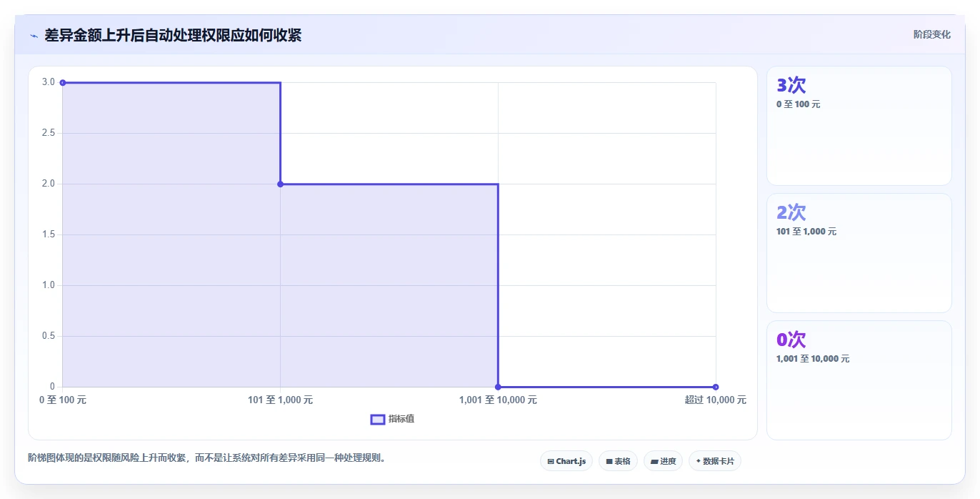The width and height of the screenshot is (980, 499).
Task: Click the data point at value 2.0
Action: [x=280, y=184]
